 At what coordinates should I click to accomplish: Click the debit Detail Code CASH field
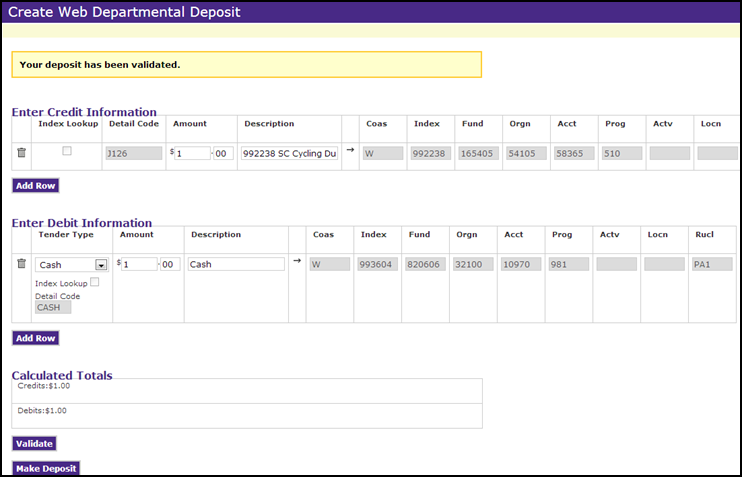coord(53,308)
